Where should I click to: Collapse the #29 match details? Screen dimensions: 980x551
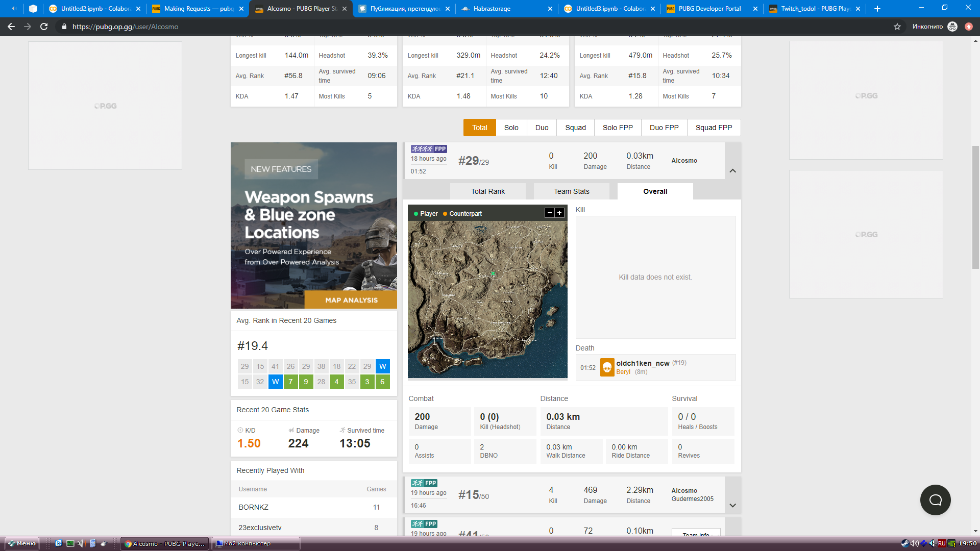(x=732, y=171)
